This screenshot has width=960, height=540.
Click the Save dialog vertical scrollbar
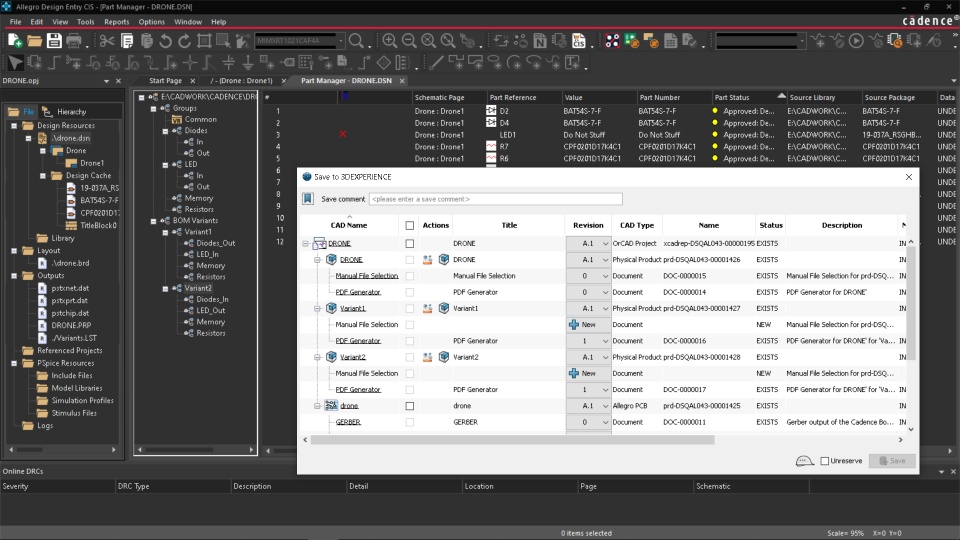911,303
